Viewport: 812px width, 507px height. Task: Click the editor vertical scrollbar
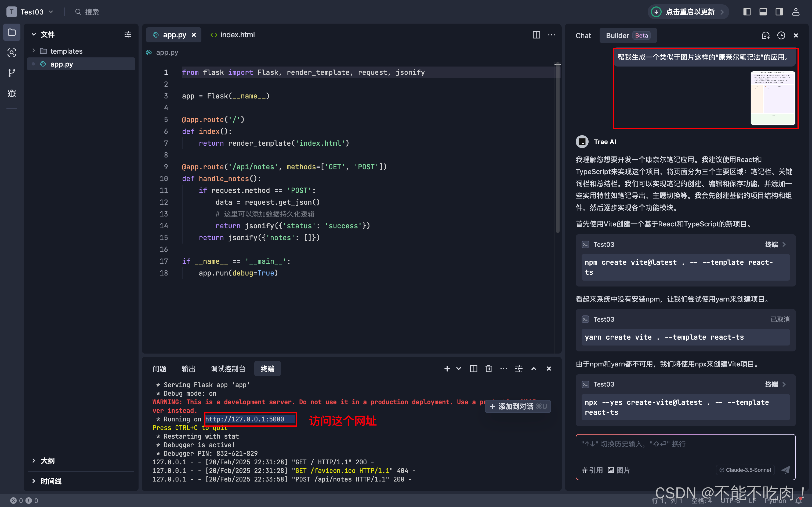tap(557, 148)
